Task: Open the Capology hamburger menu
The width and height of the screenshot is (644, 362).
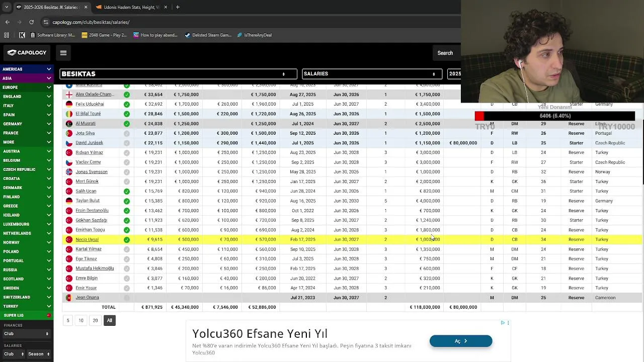Action: point(63,53)
